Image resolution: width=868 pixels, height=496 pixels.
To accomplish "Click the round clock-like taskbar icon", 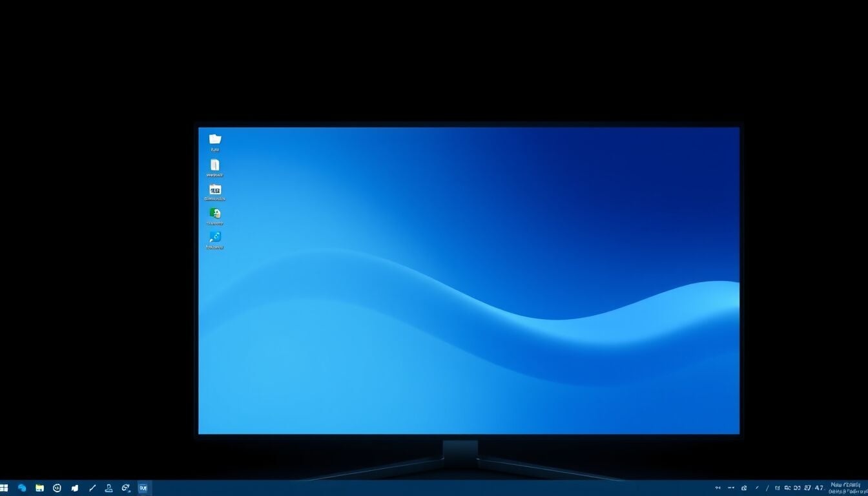I will coord(57,488).
